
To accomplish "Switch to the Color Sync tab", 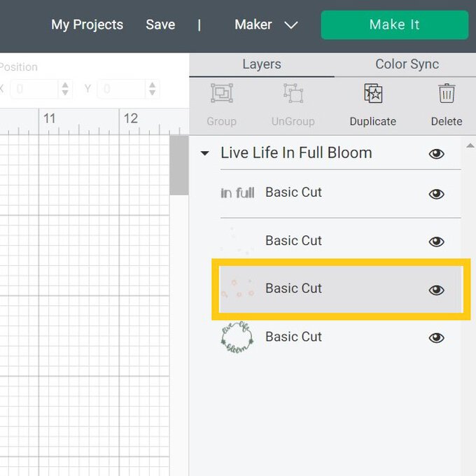I will tap(407, 64).
